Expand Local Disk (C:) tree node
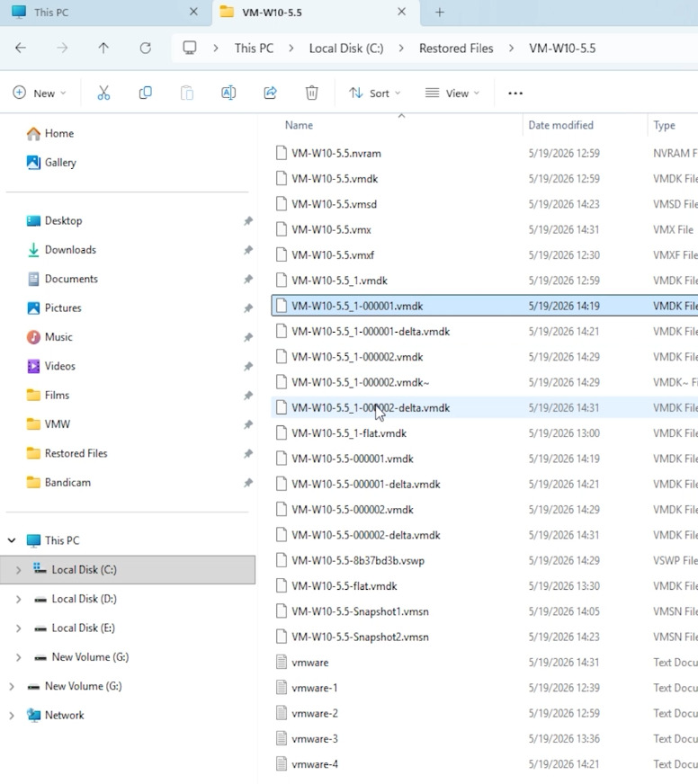Screen dimensions: 698x784 (19, 569)
